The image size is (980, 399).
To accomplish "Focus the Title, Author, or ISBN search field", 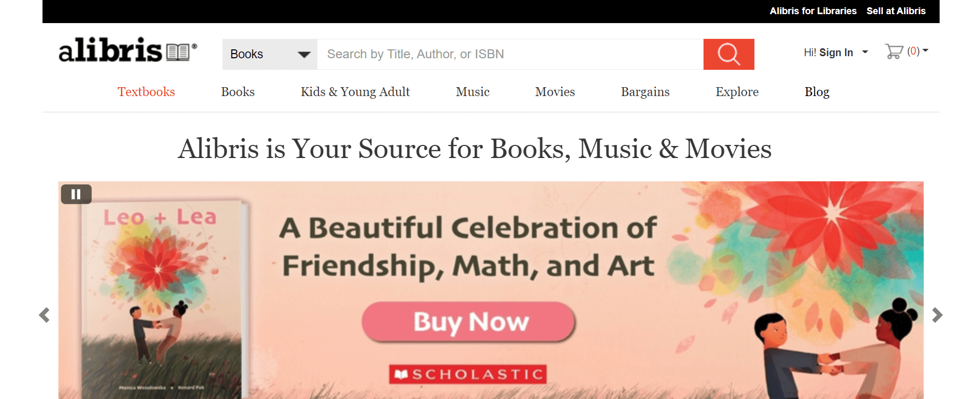I will (x=509, y=54).
